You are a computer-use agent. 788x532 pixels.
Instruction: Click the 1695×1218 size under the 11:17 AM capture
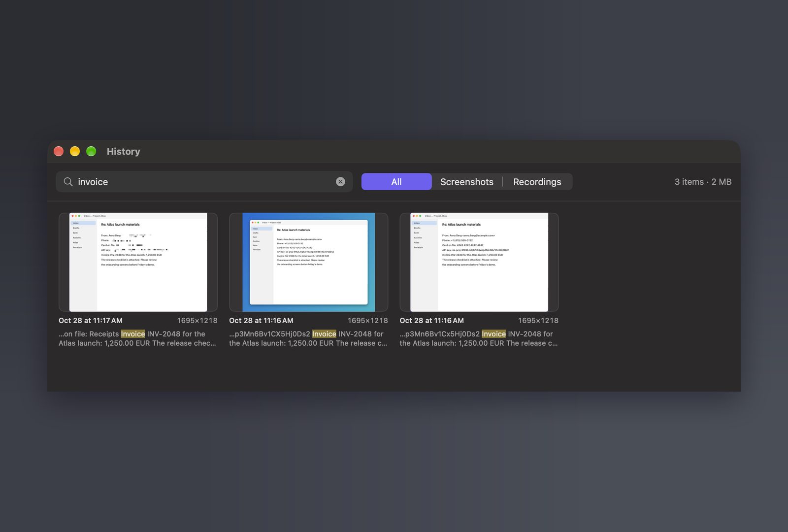pos(197,321)
